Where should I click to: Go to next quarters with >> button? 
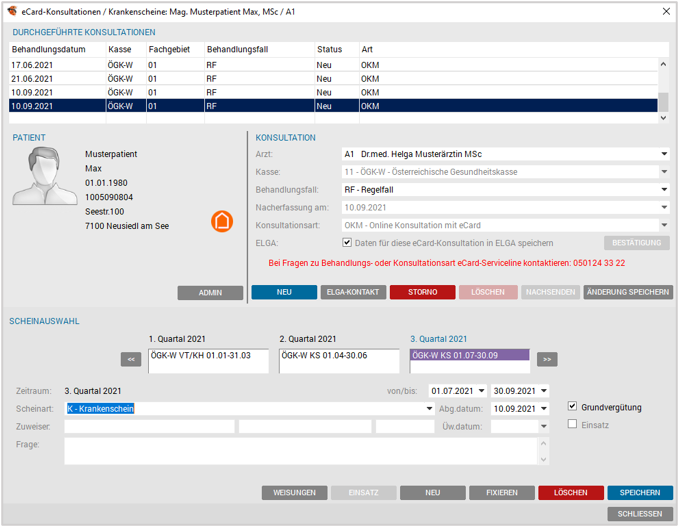coord(547,359)
